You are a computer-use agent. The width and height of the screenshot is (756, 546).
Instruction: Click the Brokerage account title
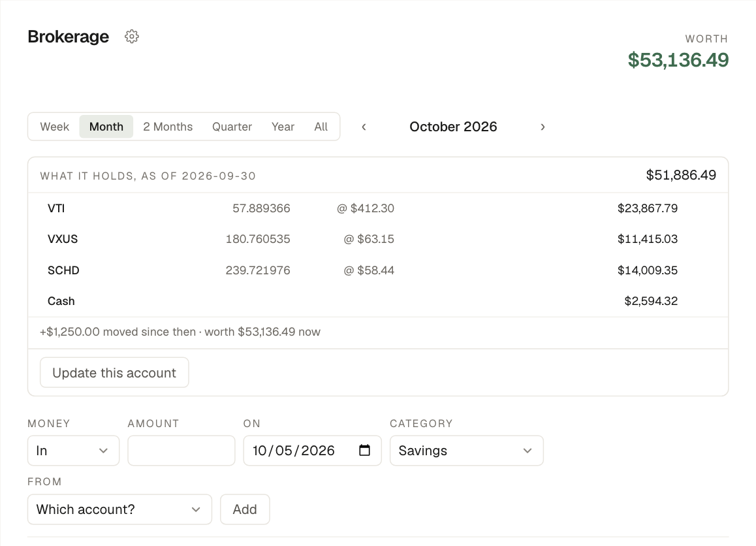point(69,37)
